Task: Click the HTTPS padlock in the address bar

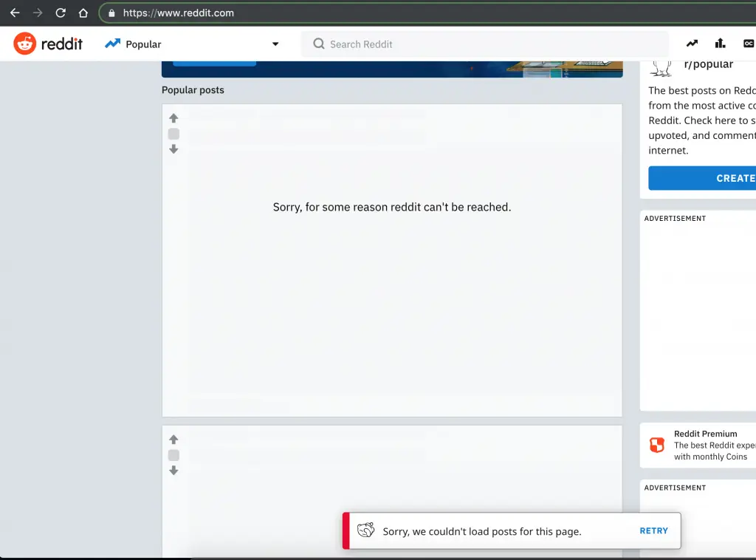Action: pos(111,13)
